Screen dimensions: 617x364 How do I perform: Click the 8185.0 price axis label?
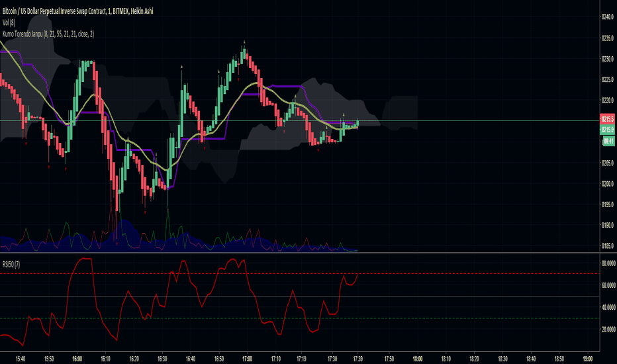click(x=608, y=246)
